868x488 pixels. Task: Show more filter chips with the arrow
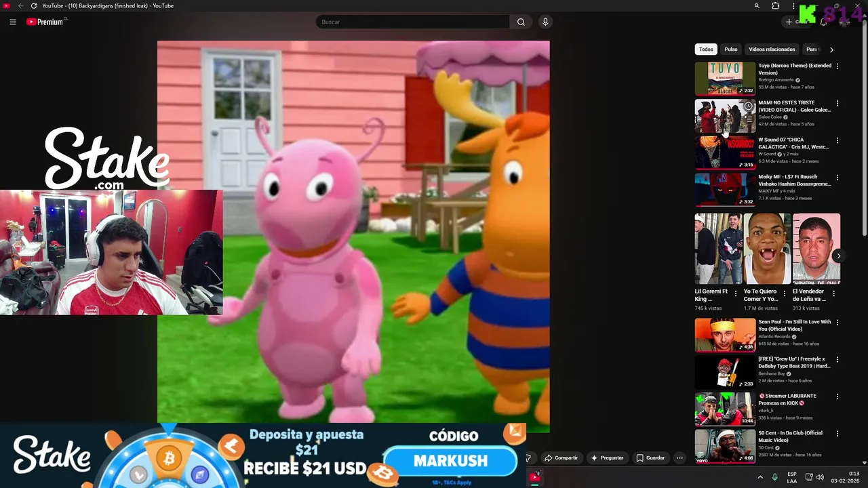831,49
